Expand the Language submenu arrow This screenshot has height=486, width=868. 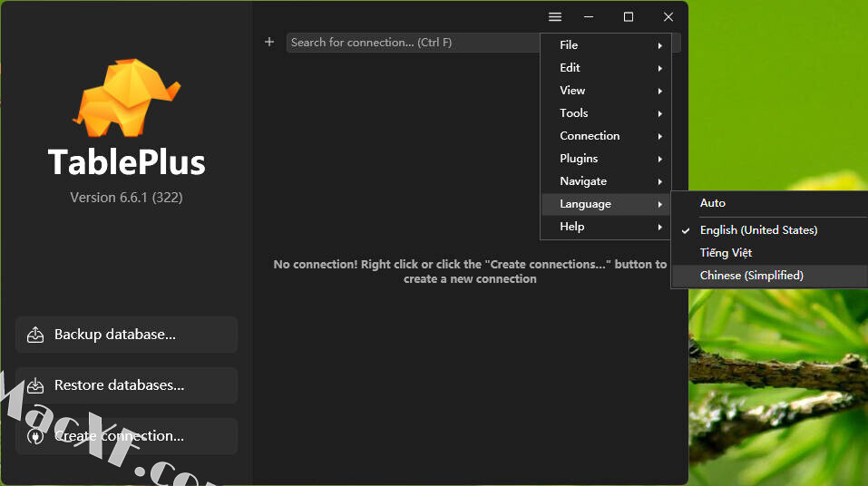tap(660, 204)
